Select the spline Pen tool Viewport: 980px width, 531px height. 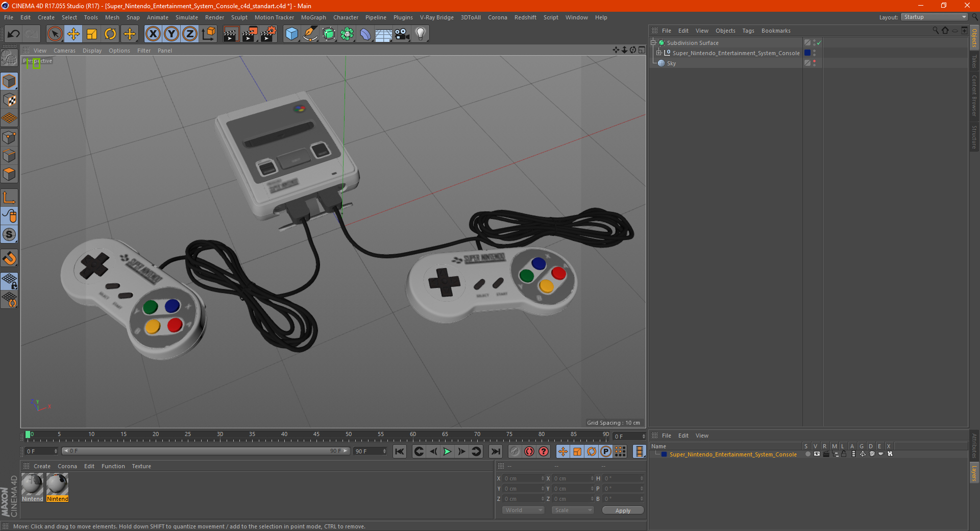coord(310,34)
